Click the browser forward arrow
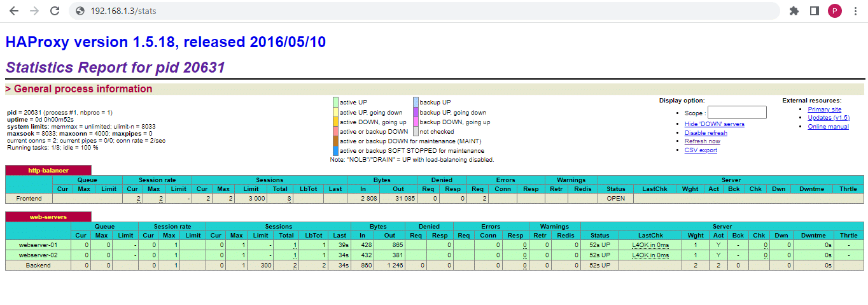Viewport: 868px width, 305px height. point(34,11)
